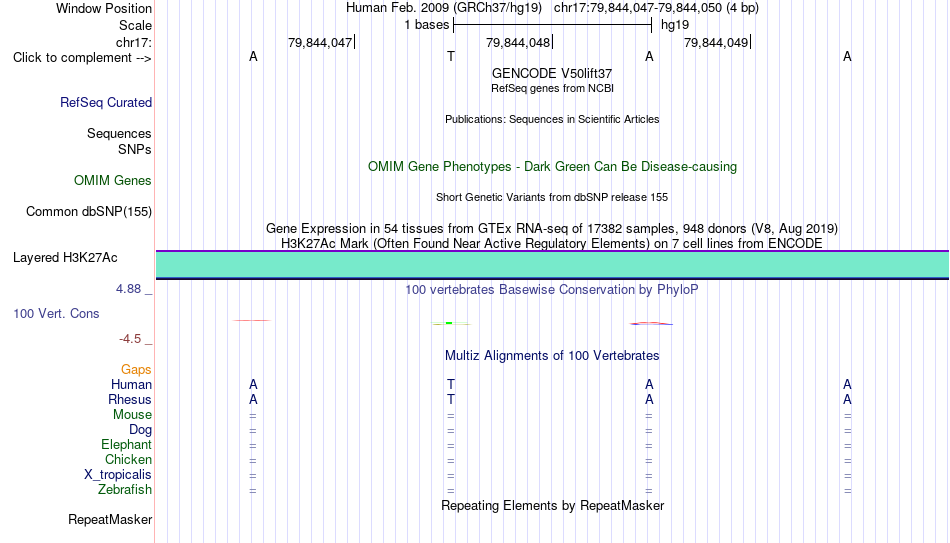Click the Rhesus species label
950x543 pixels.
pyautogui.click(x=130, y=399)
